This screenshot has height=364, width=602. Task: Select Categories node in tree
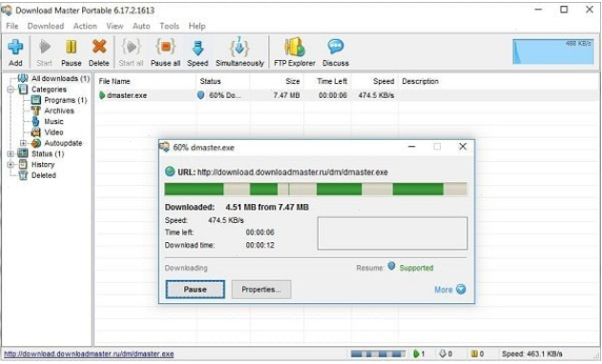(49, 90)
